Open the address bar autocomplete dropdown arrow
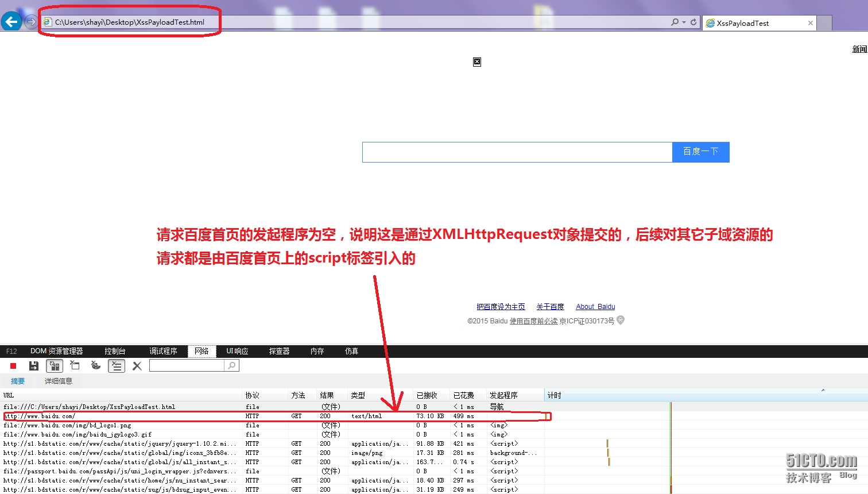Viewport: 868px width, 494px height. tap(684, 22)
